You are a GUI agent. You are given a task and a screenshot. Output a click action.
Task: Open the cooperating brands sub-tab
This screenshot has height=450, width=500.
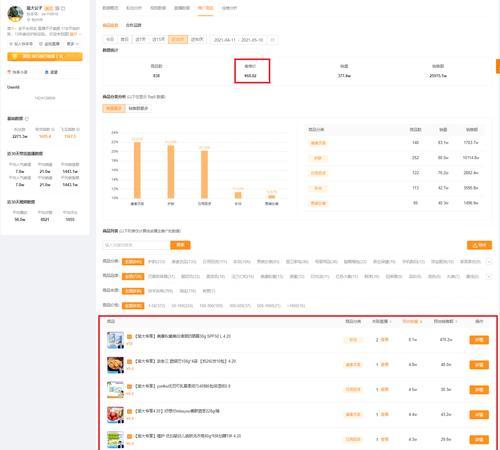click(133, 25)
